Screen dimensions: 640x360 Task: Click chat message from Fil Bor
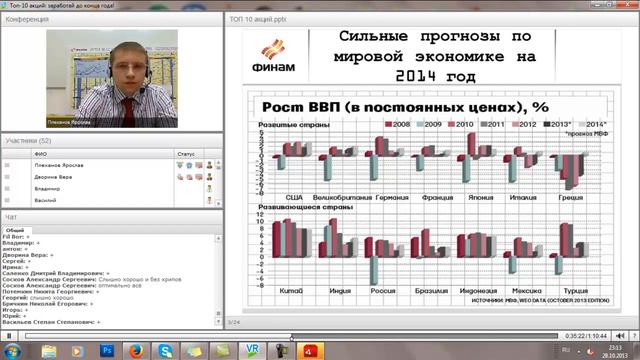click(x=16, y=237)
